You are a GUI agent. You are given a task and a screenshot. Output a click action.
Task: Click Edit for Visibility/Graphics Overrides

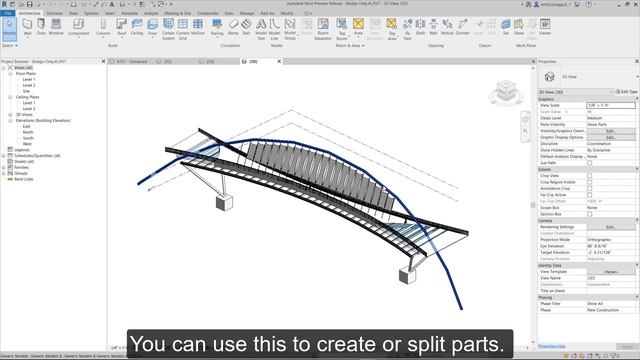tap(611, 131)
